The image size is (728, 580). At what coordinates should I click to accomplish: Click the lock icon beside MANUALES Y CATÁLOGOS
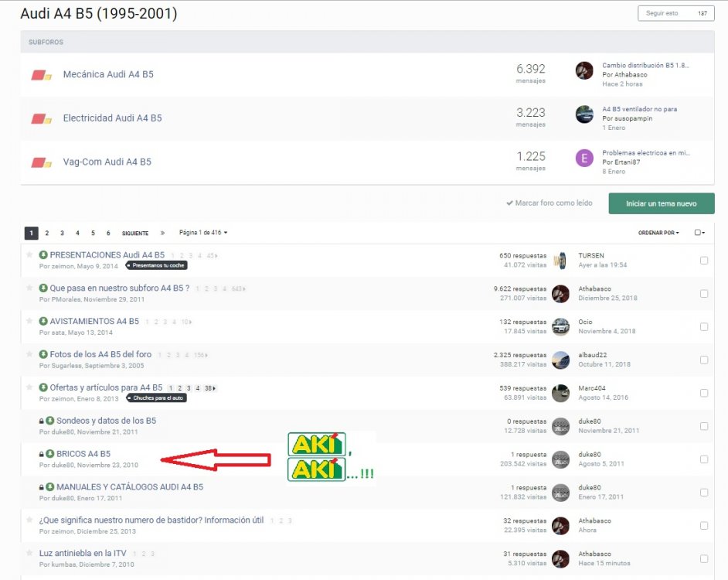pos(41,487)
